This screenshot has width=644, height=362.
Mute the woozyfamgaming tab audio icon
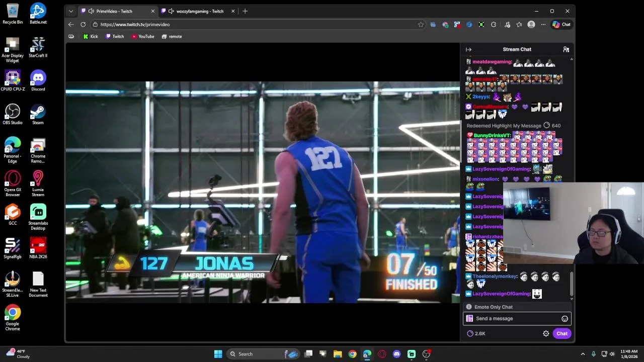click(x=171, y=11)
